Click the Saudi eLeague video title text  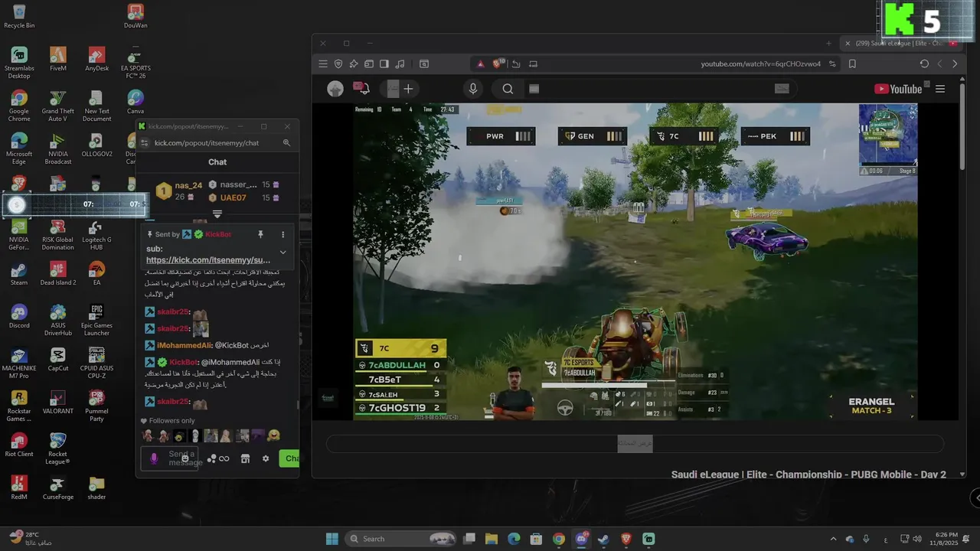(x=808, y=474)
